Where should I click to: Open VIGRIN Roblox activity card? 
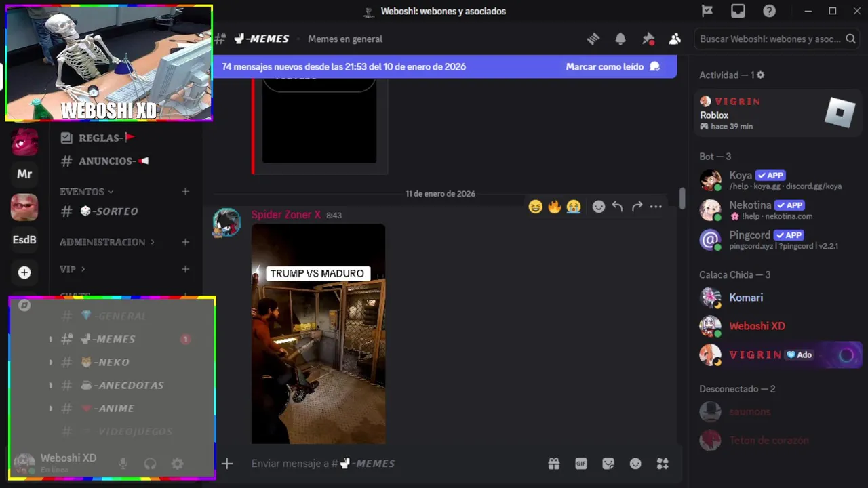778,113
